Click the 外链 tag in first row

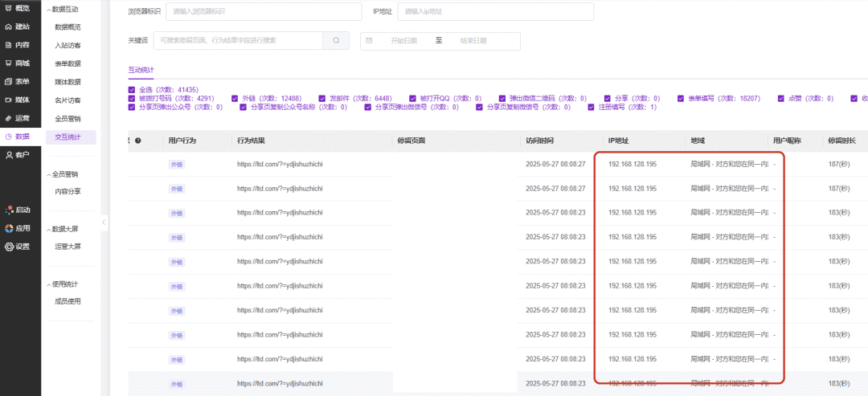(x=176, y=164)
